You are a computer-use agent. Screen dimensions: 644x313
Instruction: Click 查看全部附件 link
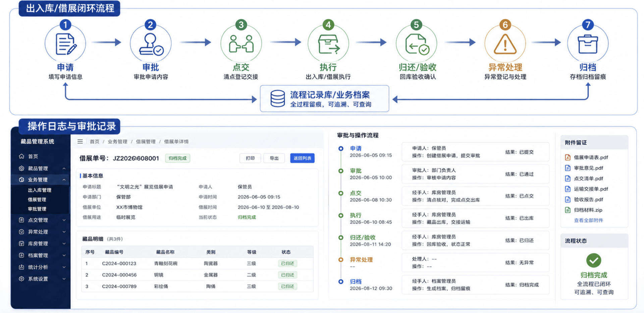(588, 220)
